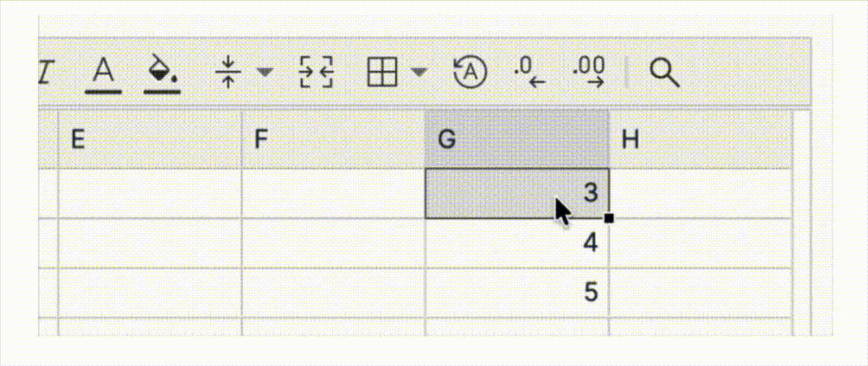
Task: Select column H header
Action: click(x=700, y=140)
